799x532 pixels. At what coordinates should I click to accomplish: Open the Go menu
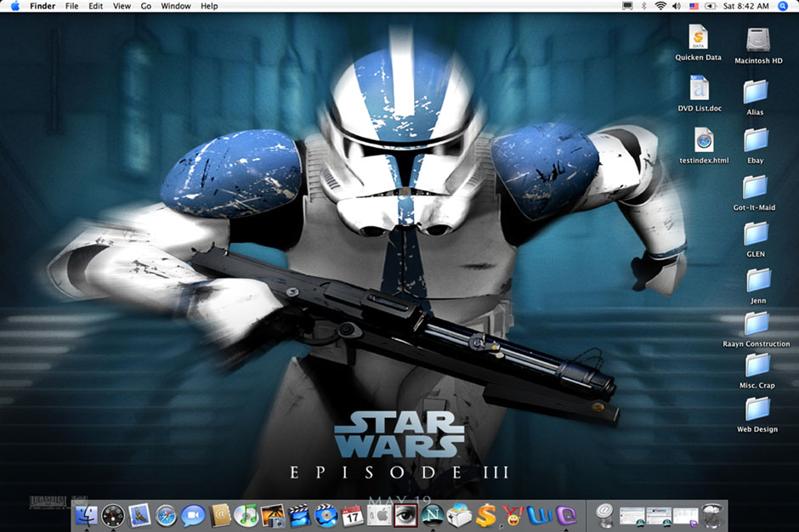pos(145,6)
